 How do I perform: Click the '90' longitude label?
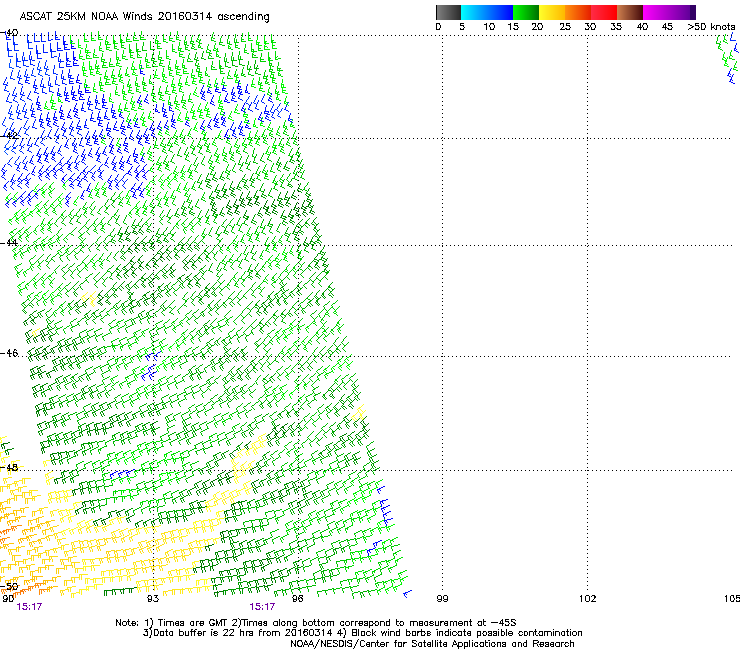click(x=8, y=599)
